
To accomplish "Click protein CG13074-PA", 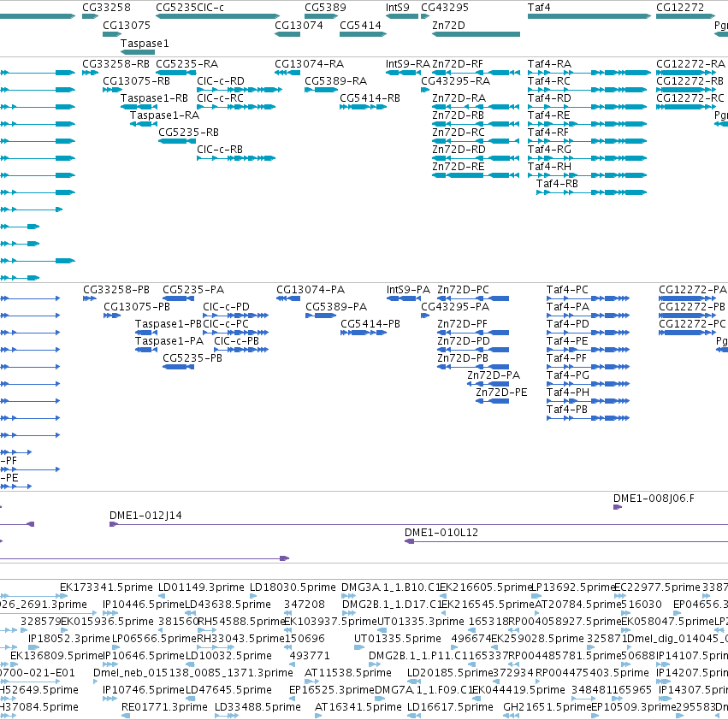I will coord(311,290).
